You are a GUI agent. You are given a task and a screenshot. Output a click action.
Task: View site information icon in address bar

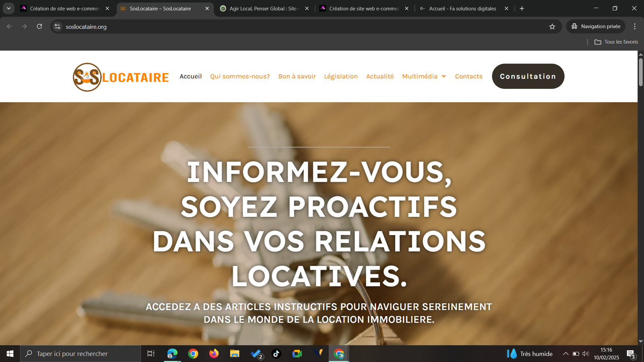[x=58, y=27]
